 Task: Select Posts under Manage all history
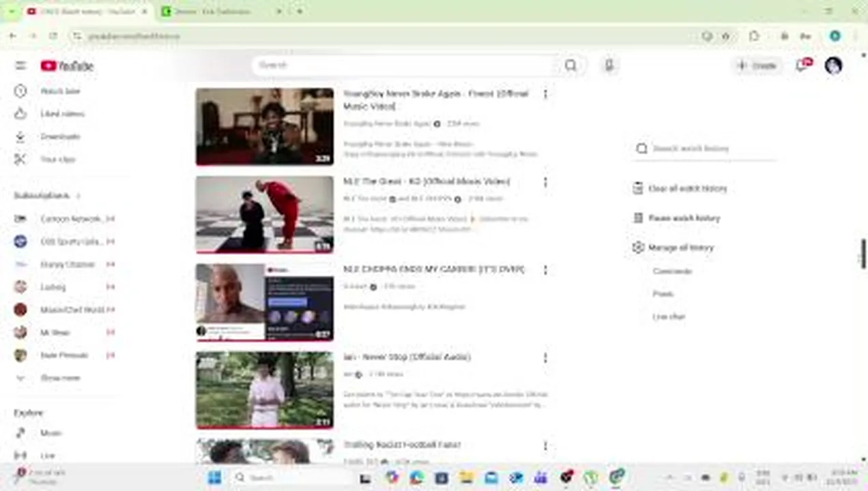click(x=663, y=294)
